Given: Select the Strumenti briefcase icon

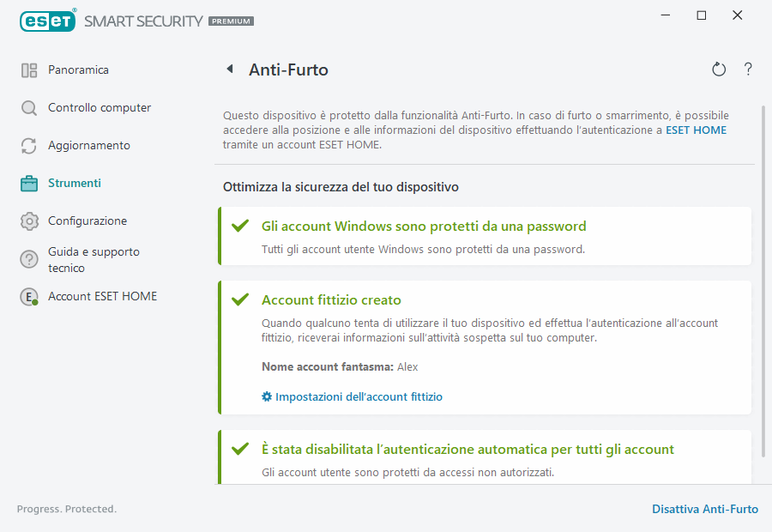Looking at the screenshot, I should (x=29, y=183).
